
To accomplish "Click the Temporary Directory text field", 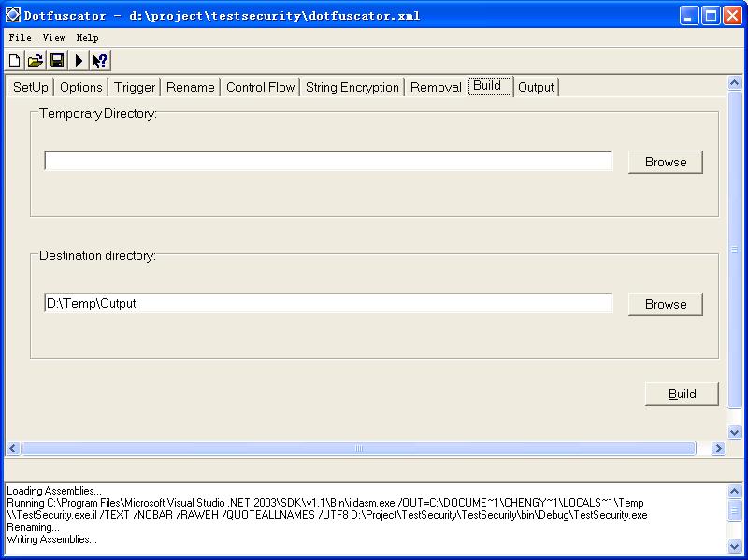I will click(328, 162).
